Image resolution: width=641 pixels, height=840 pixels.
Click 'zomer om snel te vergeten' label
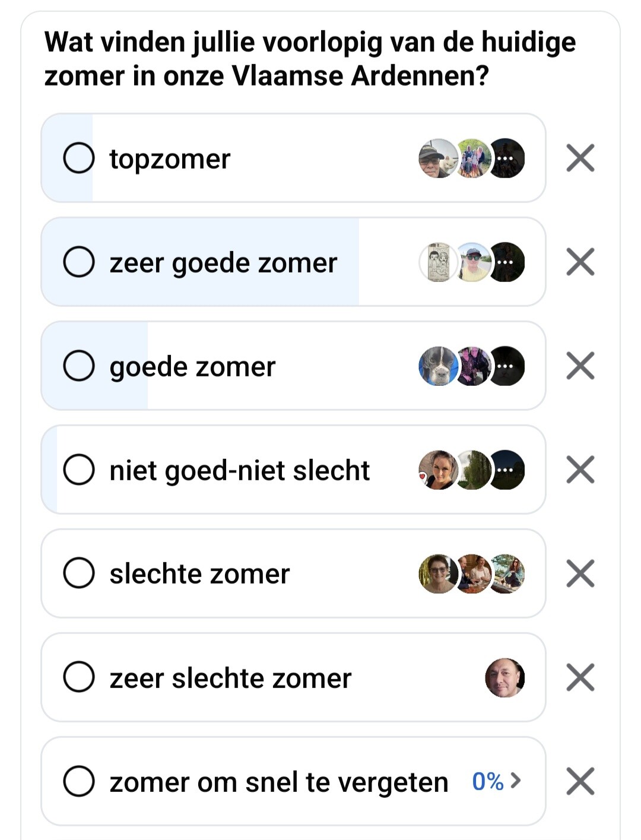pos(278,782)
